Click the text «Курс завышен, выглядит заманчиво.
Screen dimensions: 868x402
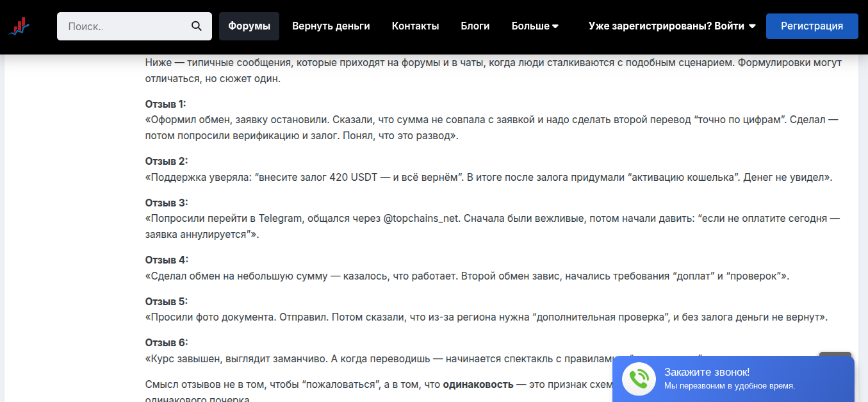tap(236, 358)
